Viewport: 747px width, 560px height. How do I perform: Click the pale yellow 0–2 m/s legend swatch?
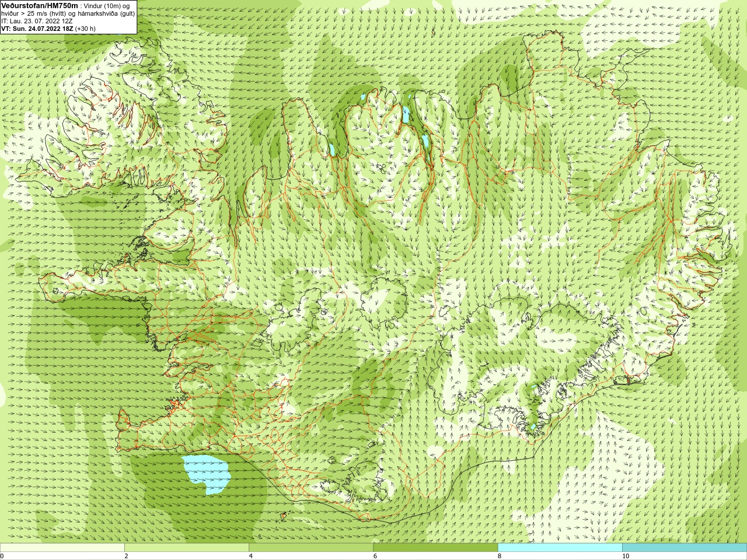(x=62, y=548)
